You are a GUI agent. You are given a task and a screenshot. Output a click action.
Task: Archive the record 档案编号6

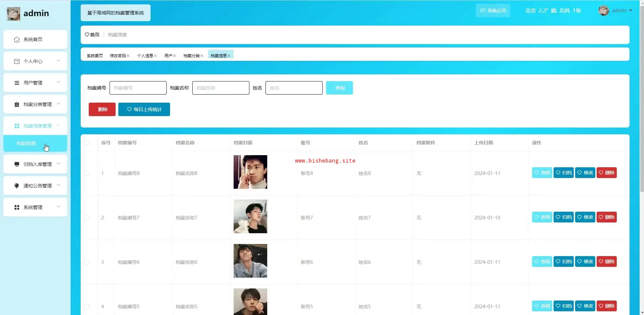click(x=564, y=261)
